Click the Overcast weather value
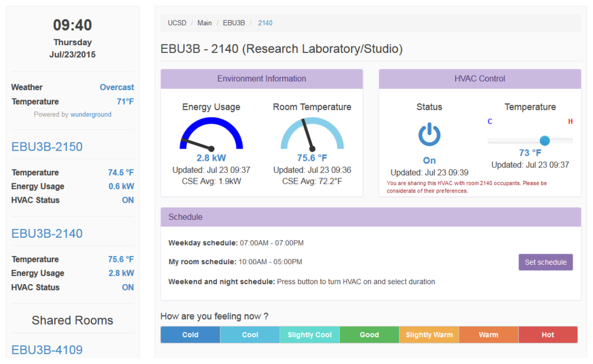Viewport: 593px width, 364px height. point(117,87)
